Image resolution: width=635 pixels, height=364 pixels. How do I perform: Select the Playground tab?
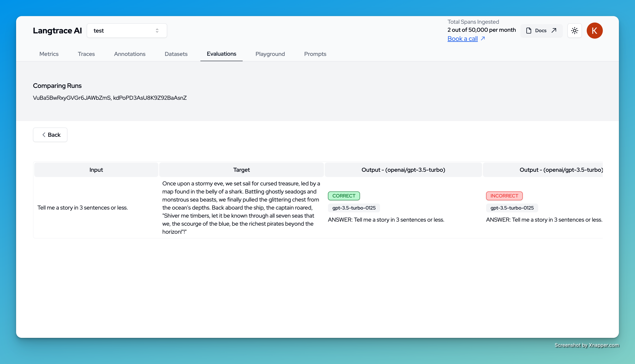270,54
